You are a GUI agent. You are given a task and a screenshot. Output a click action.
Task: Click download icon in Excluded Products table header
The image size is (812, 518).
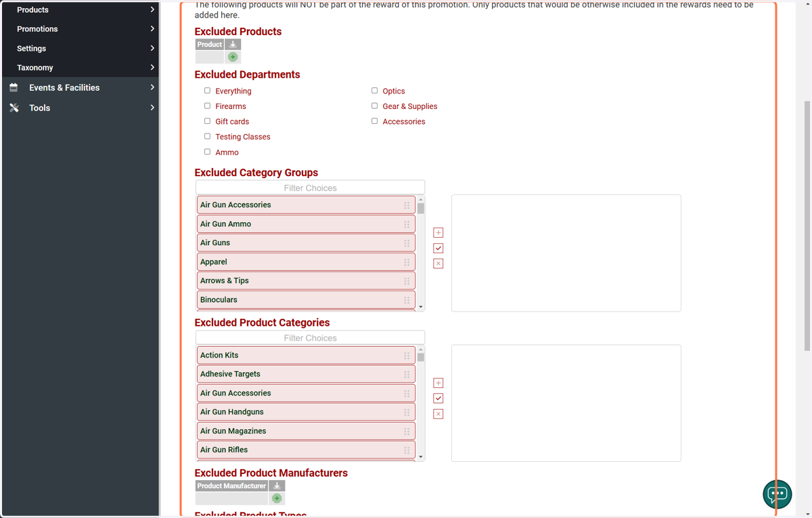[x=233, y=44]
